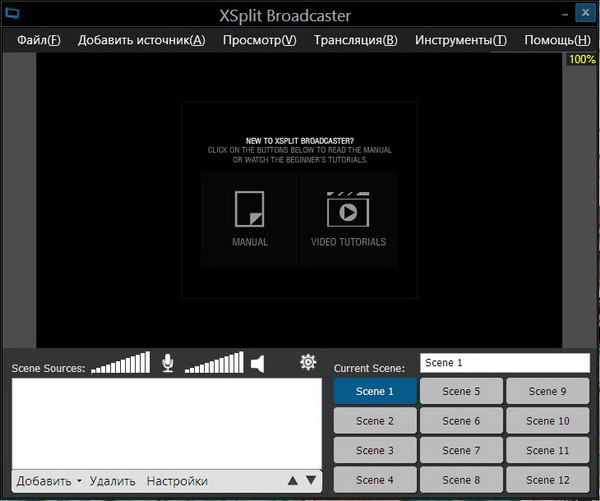The image size is (600, 501).
Task: Switch to Scene 5
Action: click(x=461, y=391)
